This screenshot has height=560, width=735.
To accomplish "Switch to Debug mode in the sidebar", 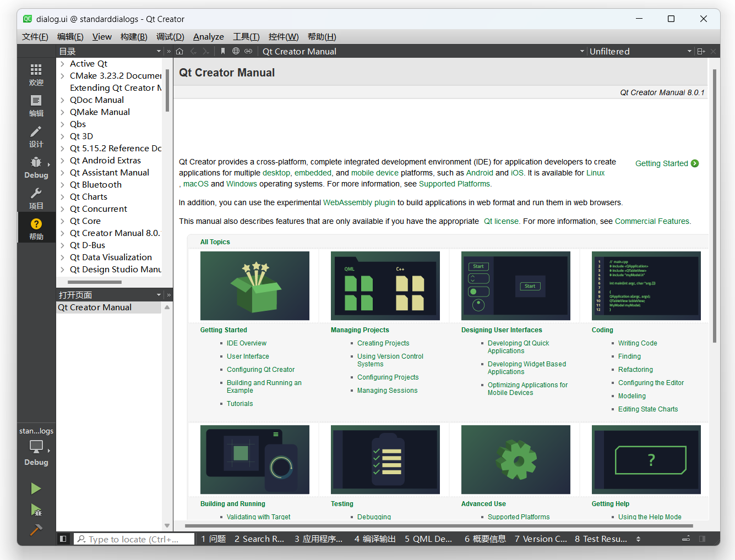I will (x=36, y=167).
